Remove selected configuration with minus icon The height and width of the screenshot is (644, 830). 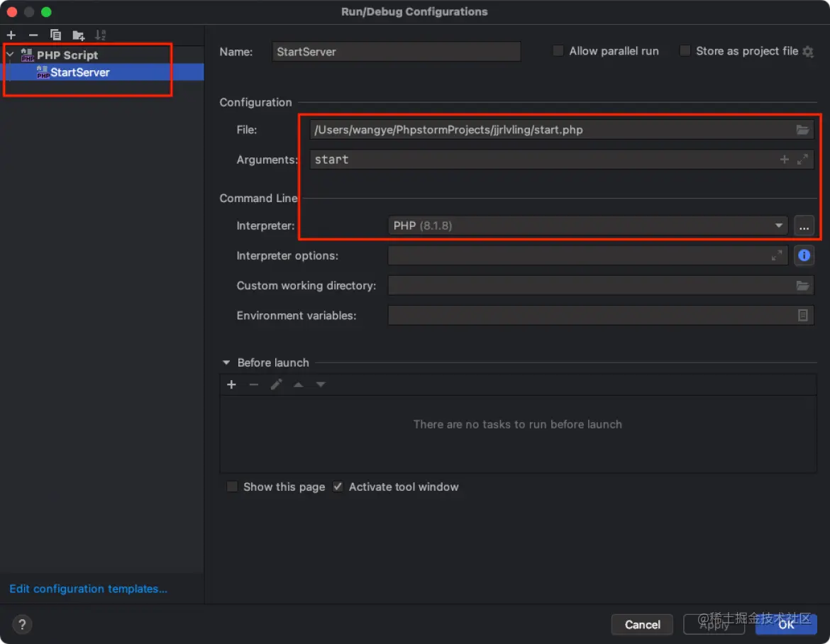(33, 35)
